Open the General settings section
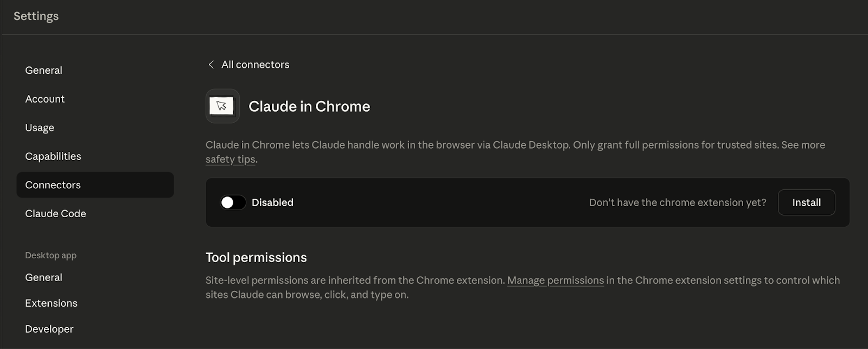This screenshot has height=349, width=868. pyautogui.click(x=43, y=70)
